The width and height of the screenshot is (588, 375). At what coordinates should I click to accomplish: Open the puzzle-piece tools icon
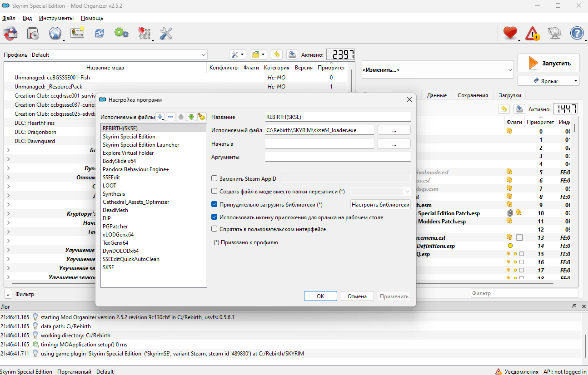coord(144,33)
